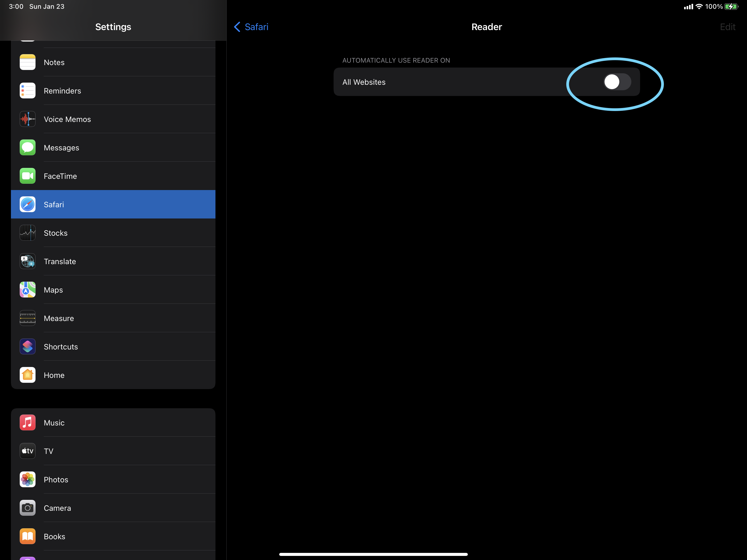Tap the Stocks chart icon
Image resolution: width=747 pixels, height=560 pixels.
27,233
